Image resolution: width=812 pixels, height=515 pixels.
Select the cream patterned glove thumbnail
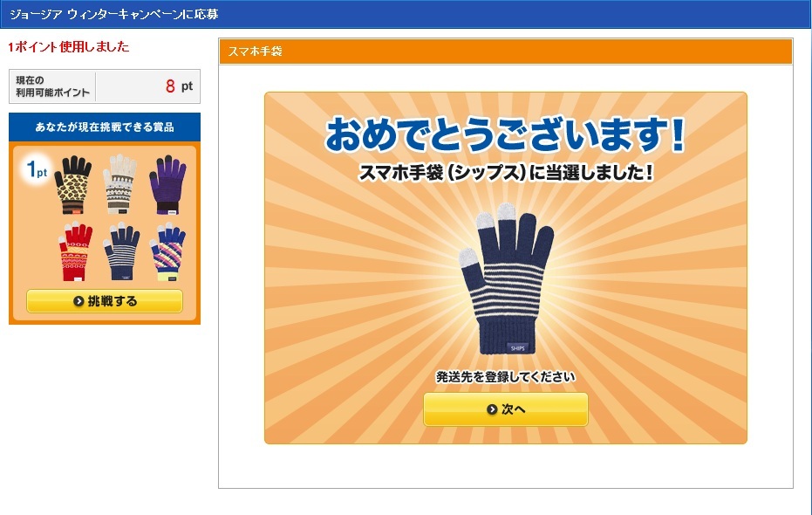(x=119, y=184)
